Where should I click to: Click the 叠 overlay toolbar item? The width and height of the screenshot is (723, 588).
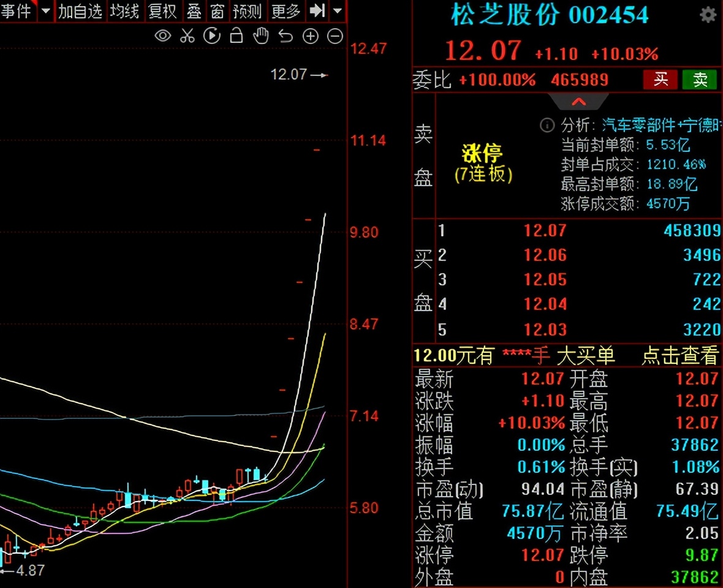tap(194, 10)
